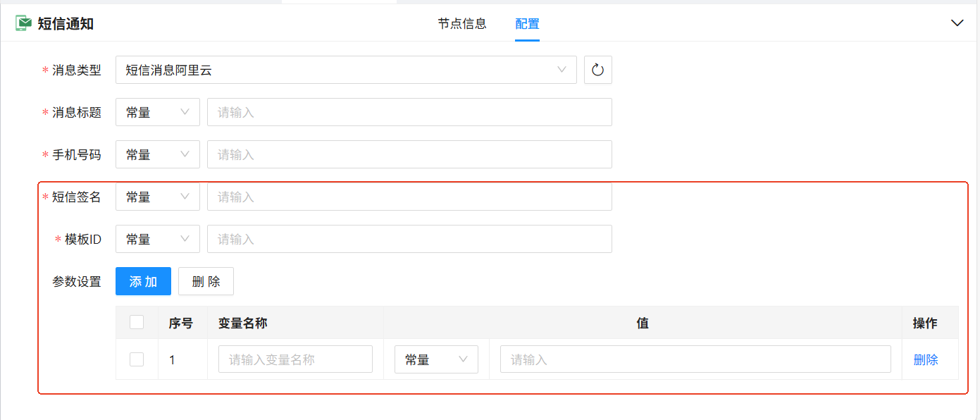
Task: Click the refresh icon beside 消息类型
Action: [x=597, y=70]
